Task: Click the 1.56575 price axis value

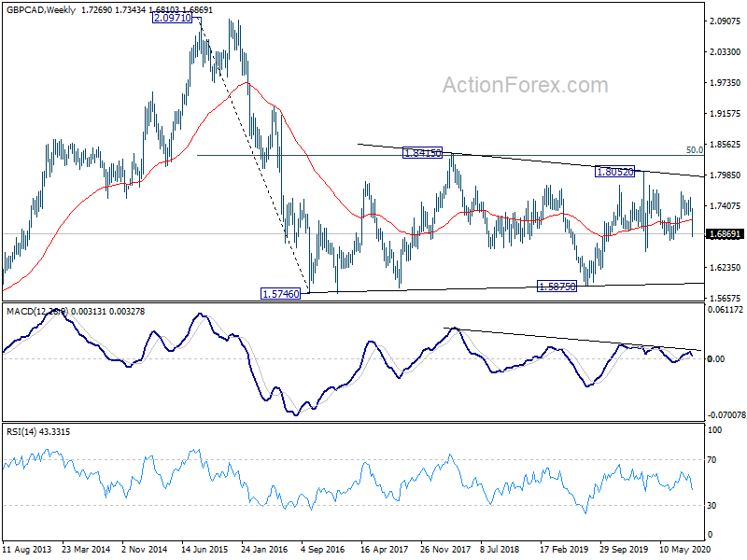Action: 726,299
